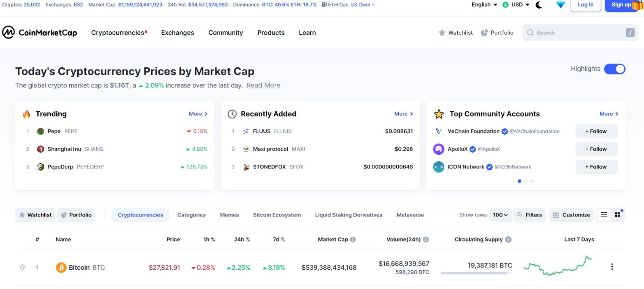Open the USD currency dropdown
The height and width of the screenshot is (289, 644).
tap(516, 5)
